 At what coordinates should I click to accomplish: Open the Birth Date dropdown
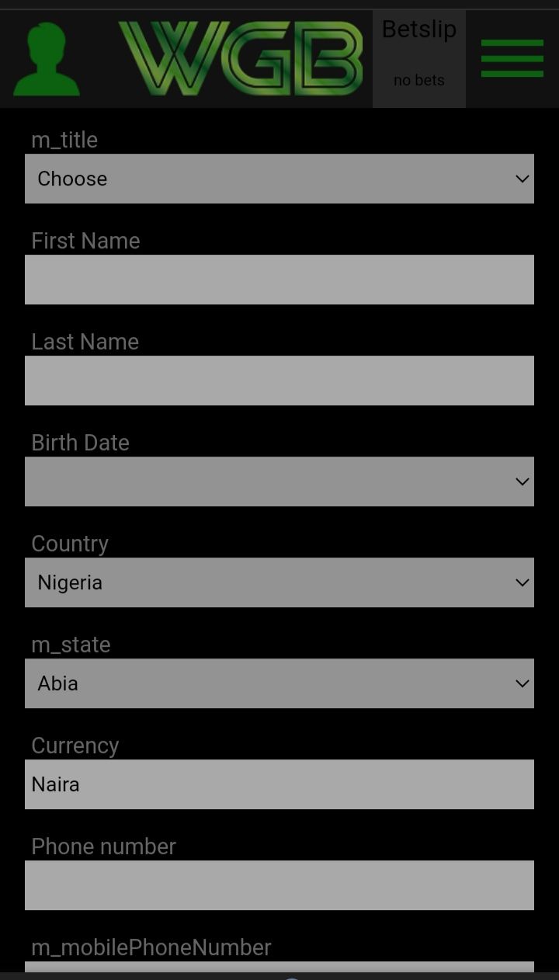(x=279, y=481)
